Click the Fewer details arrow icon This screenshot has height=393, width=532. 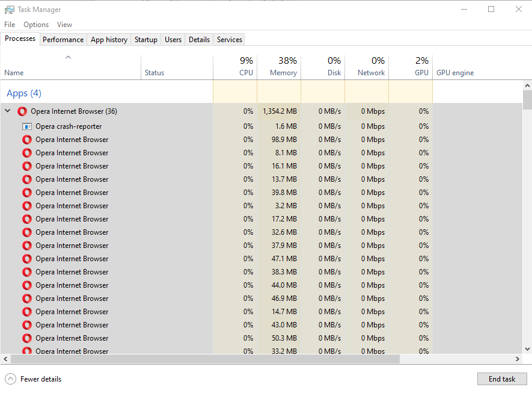[x=10, y=379]
